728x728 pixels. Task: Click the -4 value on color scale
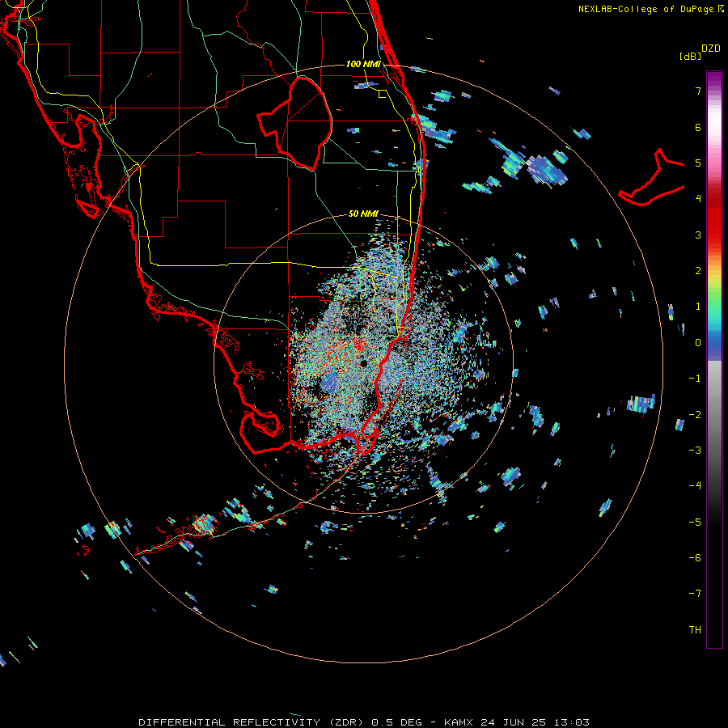pyautogui.click(x=695, y=486)
